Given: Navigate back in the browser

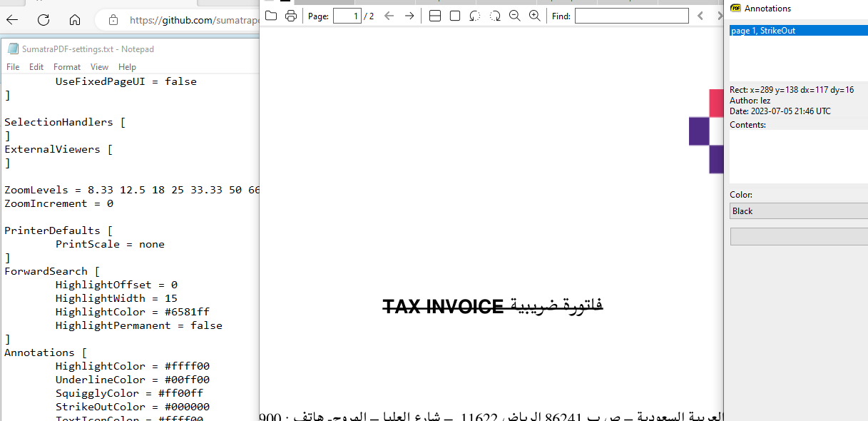Looking at the screenshot, I should coord(12,20).
